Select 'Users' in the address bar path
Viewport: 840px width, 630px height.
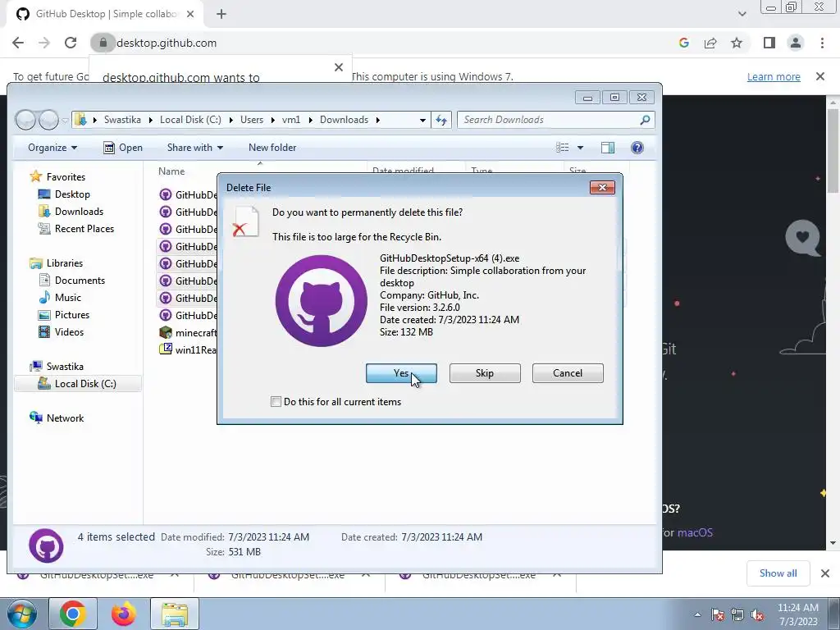[252, 120]
